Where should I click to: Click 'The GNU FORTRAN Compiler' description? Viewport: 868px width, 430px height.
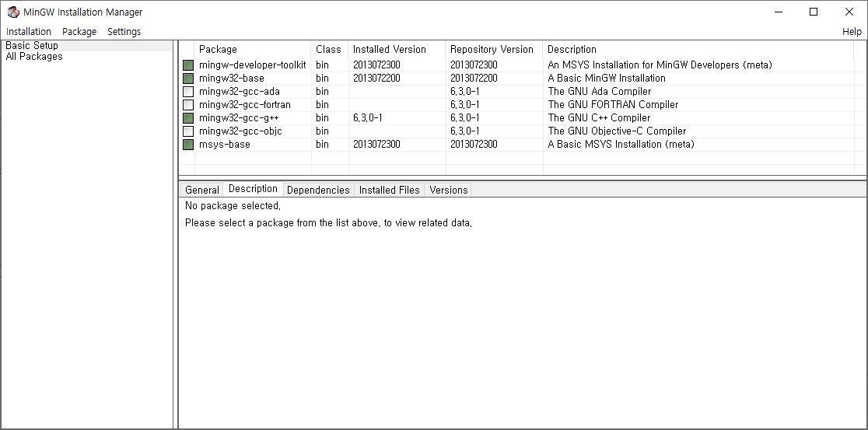point(613,105)
